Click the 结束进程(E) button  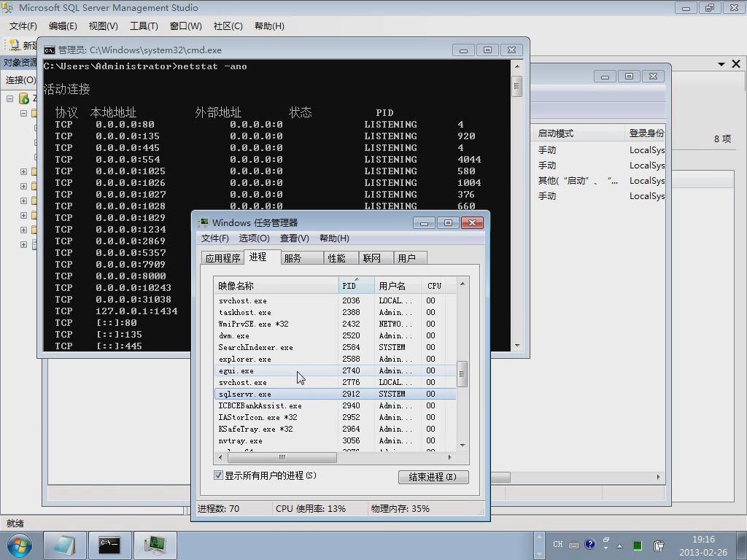[433, 477]
